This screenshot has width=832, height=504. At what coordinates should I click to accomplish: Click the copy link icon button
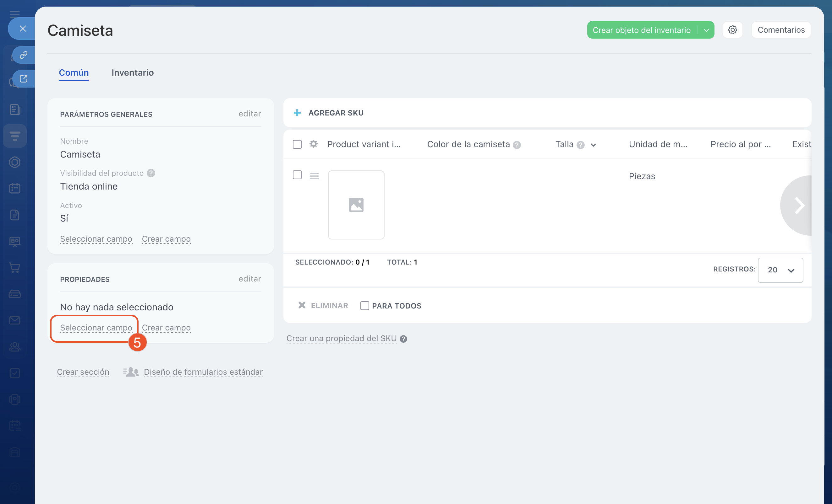[x=23, y=55]
